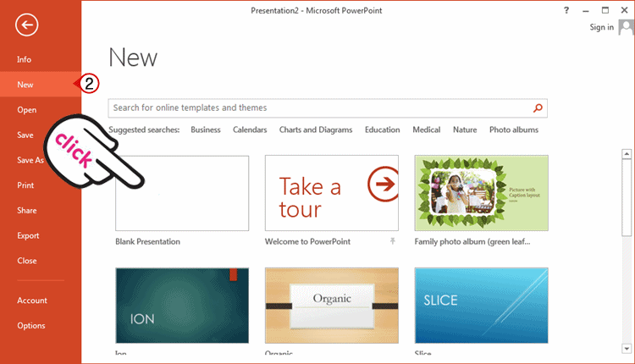Pick the Slice theme thumbnail
The height and width of the screenshot is (364, 635).
[482, 306]
